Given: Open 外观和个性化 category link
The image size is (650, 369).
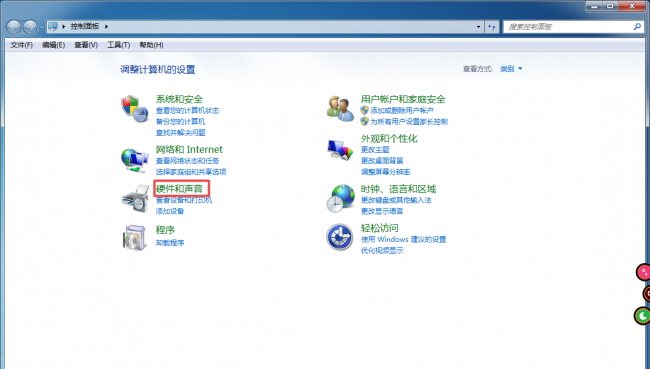Looking at the screenshot, I should tap(389, 138).
